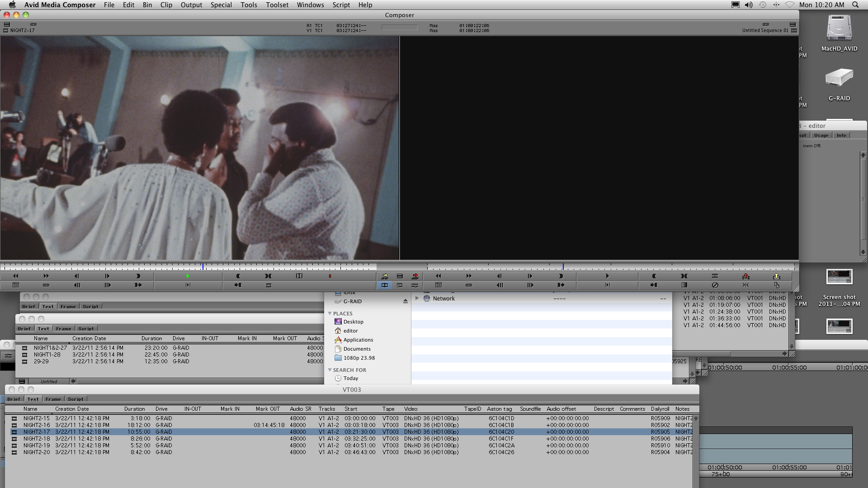Select the NIGHT2-19 clip row in VT003 bin
This screenshot has height=488, width=868.
(x=36, y=445)
